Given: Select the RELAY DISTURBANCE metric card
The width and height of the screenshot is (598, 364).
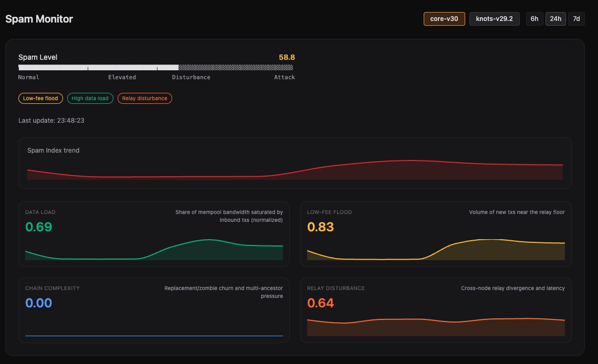Looking at the screenshot, I should tap(435, 310).
